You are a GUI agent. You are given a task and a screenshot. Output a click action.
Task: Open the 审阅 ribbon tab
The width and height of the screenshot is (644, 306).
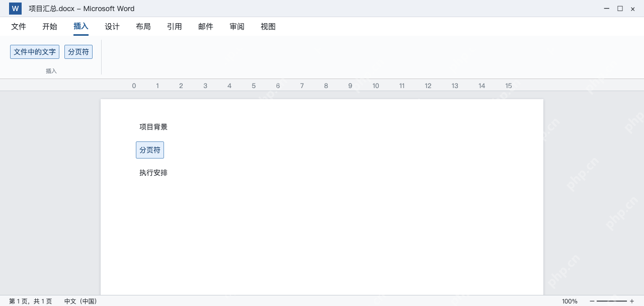[237, 27]
